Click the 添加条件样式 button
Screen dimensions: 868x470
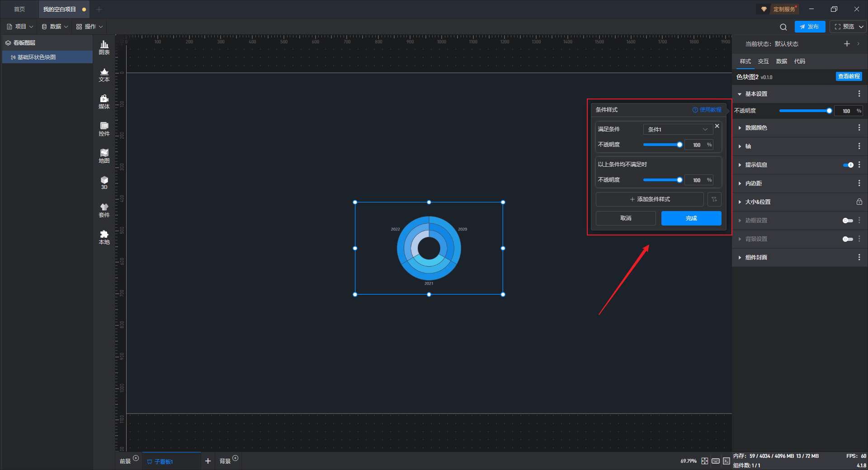650,199
